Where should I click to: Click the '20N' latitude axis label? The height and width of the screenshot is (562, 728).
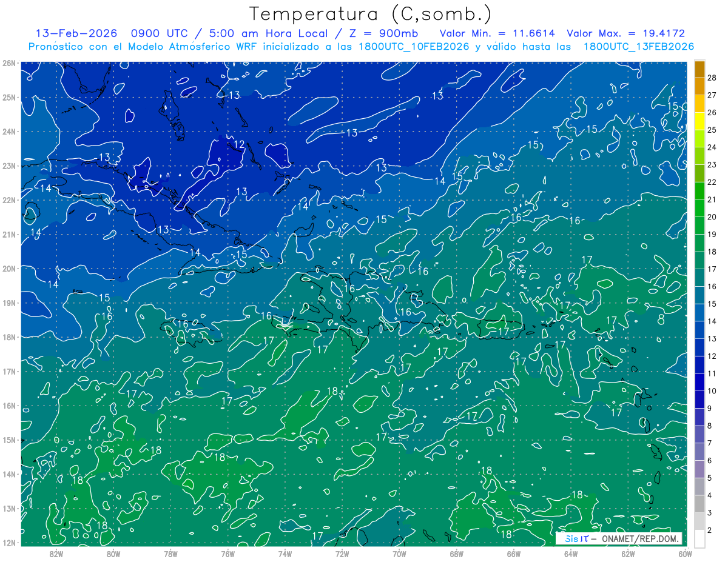pos(8,269)
